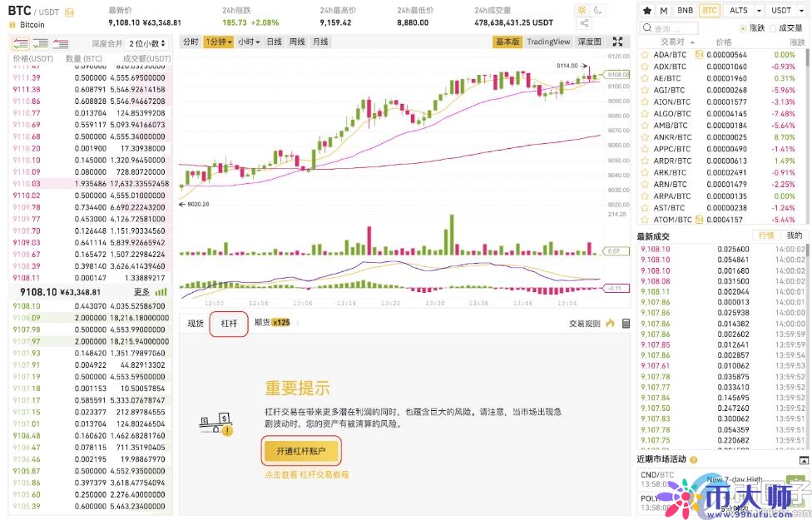Select the BNB market tab
Viewport: 812px width, 520px height.
685,10
